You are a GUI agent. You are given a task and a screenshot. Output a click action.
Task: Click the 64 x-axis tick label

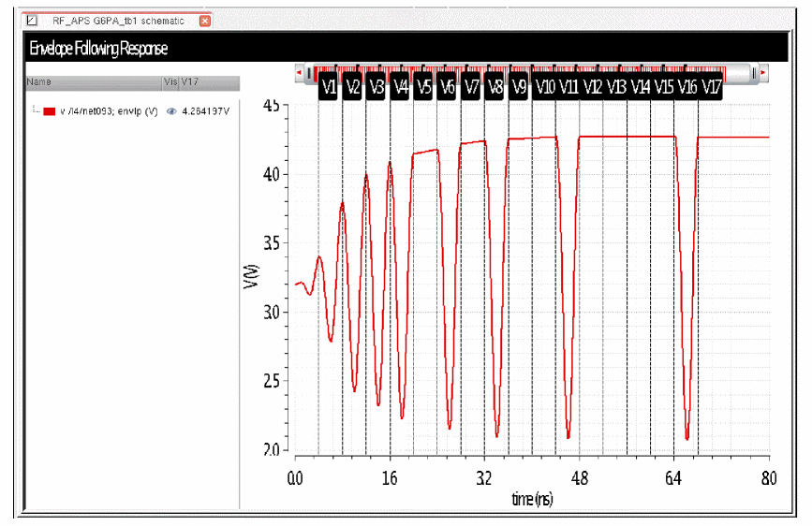pos(673,478)
